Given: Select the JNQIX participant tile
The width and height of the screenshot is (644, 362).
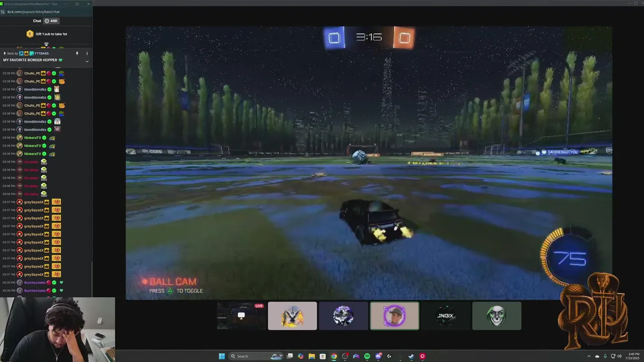Looking at the screenshot, I should 446,316.
